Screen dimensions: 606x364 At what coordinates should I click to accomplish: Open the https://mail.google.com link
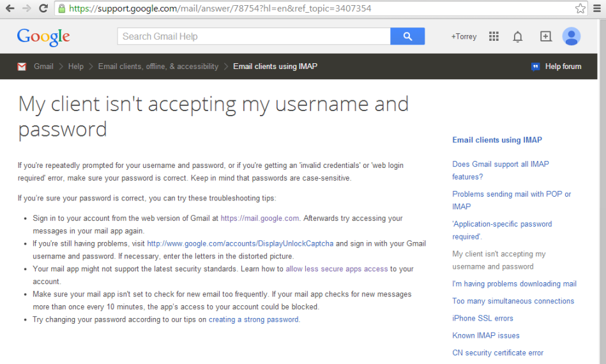[x=260, y=218]
